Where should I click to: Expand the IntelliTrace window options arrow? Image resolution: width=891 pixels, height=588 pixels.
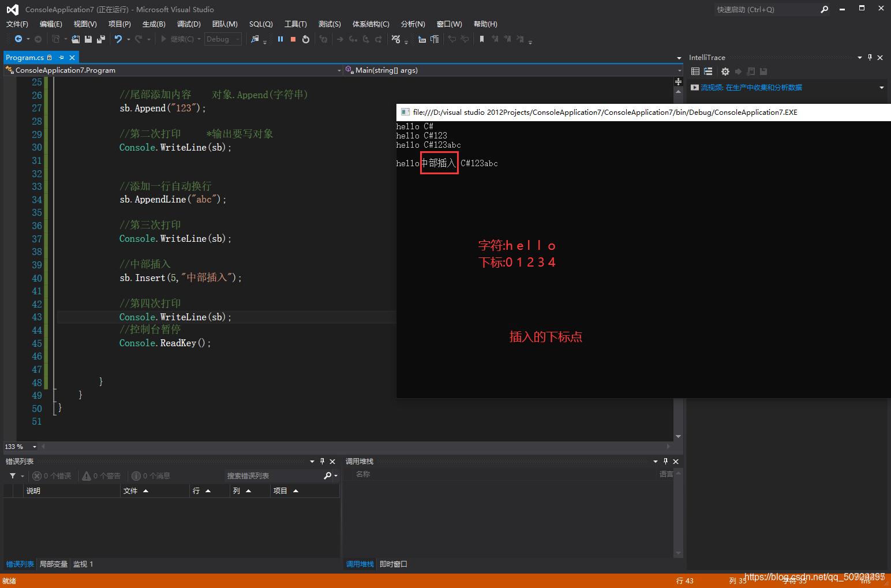860,58
